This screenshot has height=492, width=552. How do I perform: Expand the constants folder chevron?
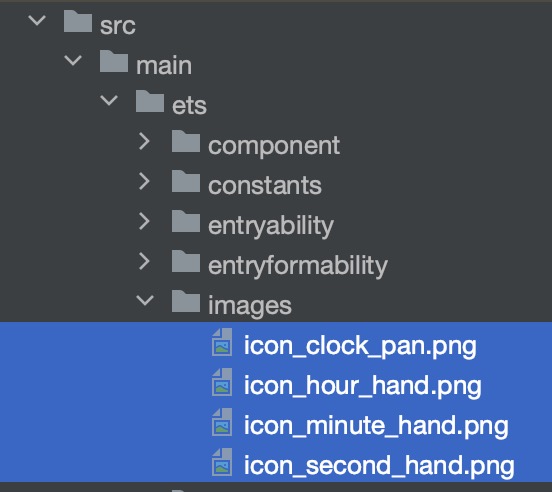click(x=144, y=182)
